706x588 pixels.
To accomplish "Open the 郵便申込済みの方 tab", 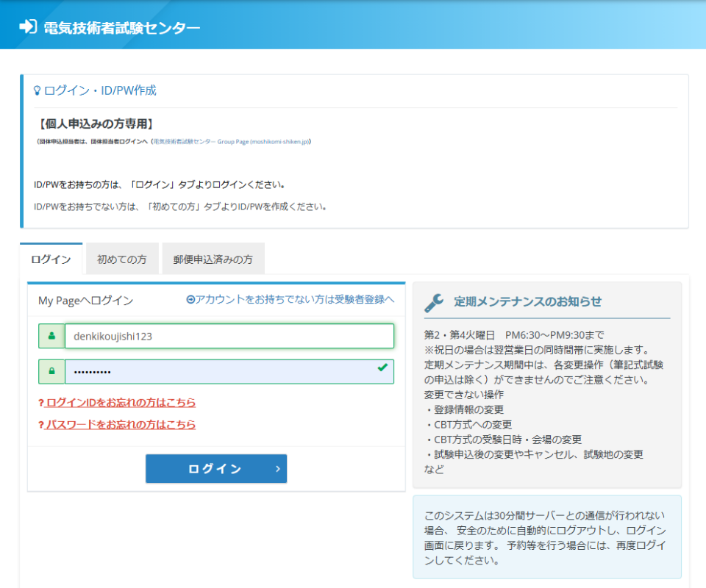I will tap(213, 259).
